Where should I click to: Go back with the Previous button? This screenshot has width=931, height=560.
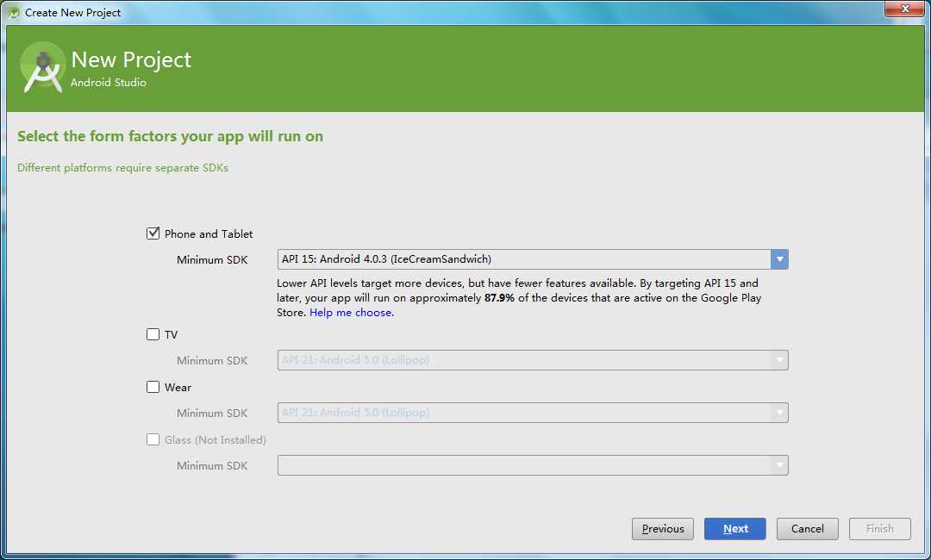[663, 529]
